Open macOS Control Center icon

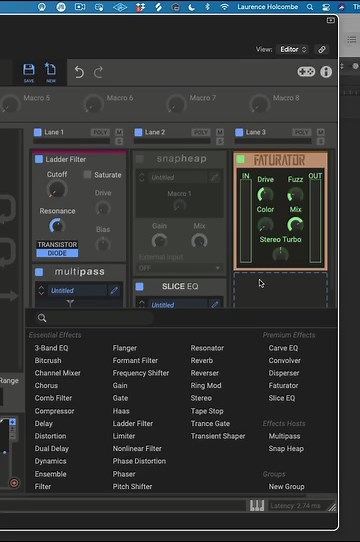(326, 7)
